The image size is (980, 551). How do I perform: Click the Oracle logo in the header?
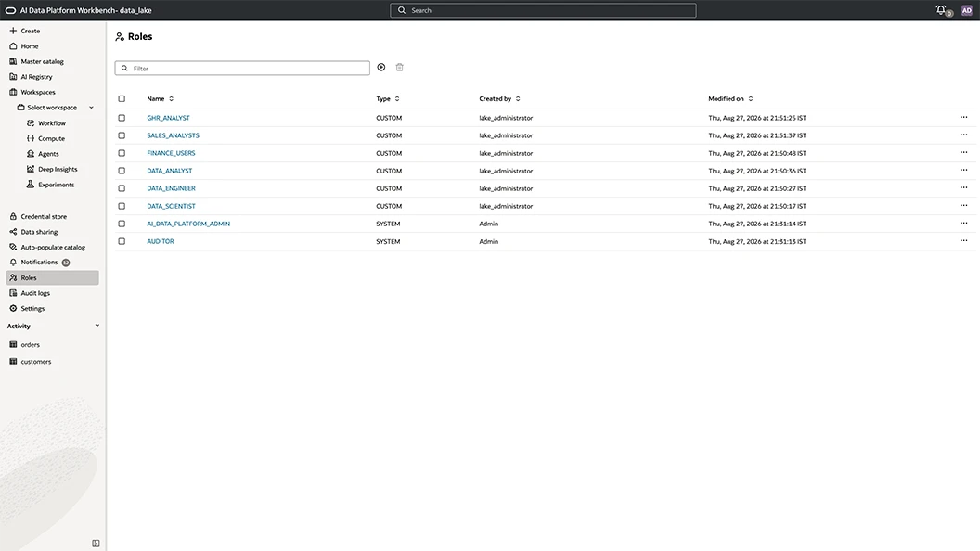[x=10, y=10]
